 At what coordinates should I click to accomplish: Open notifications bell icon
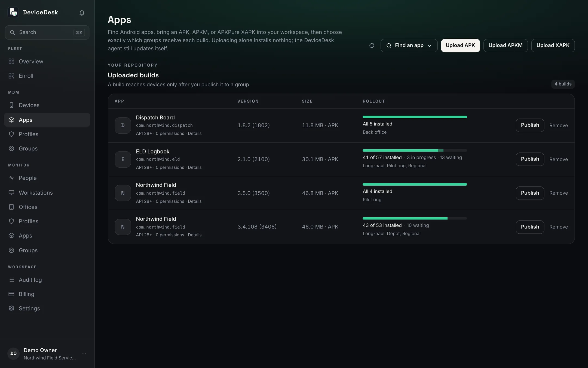click(x=82, y=13)
